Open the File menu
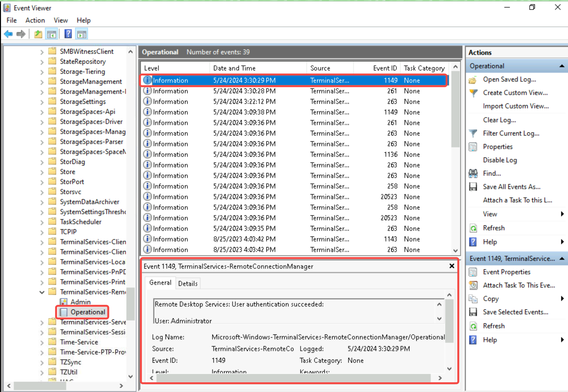Screen dimensions: 568x392 [11, 20]
